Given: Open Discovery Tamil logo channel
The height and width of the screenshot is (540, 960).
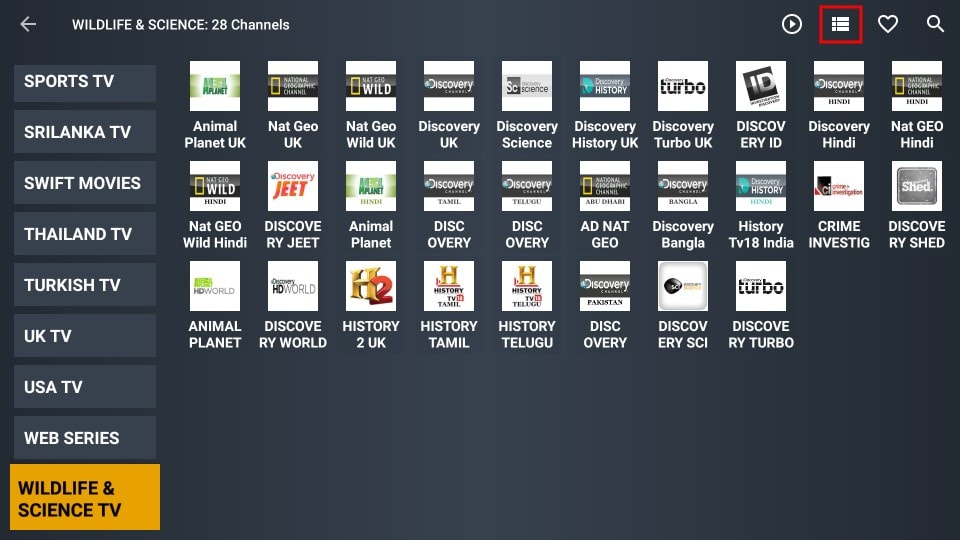Looking at the screenshot, I should (449, 206).
